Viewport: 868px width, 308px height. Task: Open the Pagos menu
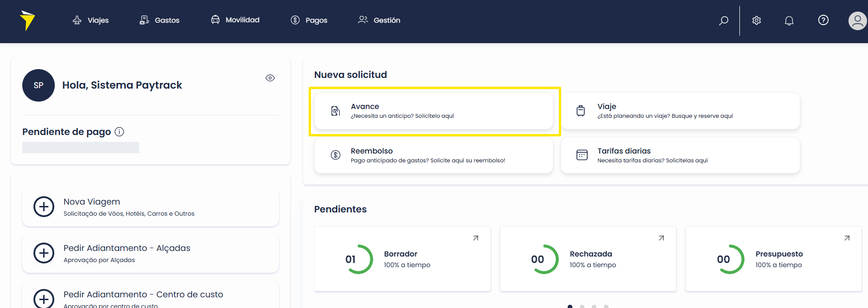pos(309,20)
